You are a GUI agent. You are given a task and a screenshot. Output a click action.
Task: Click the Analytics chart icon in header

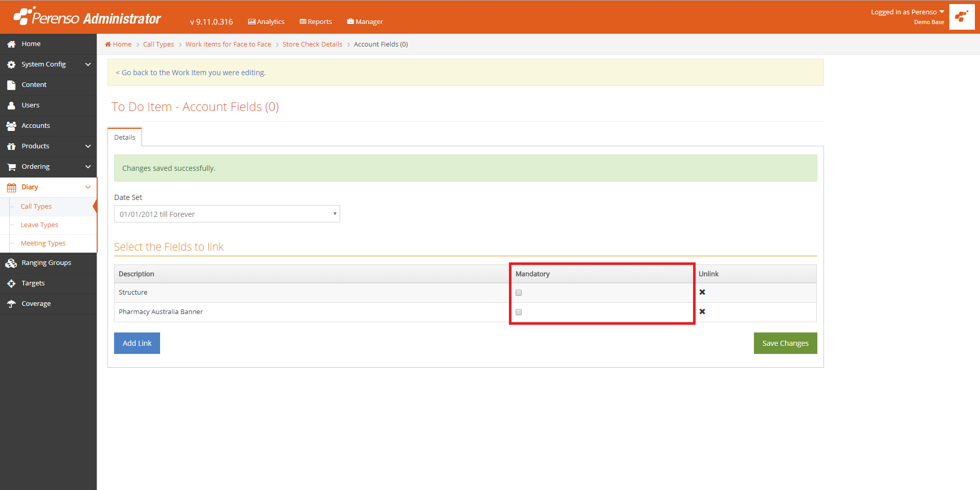[252, 21]
